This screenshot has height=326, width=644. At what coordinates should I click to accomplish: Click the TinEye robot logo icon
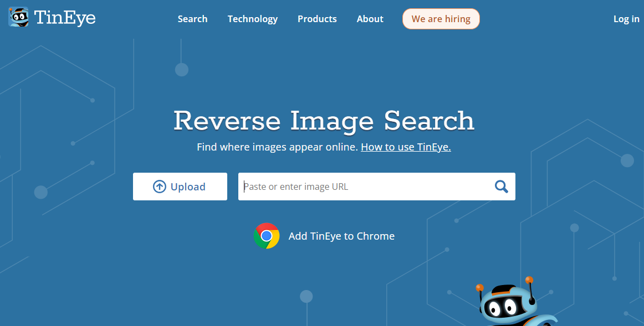point(18,17)
